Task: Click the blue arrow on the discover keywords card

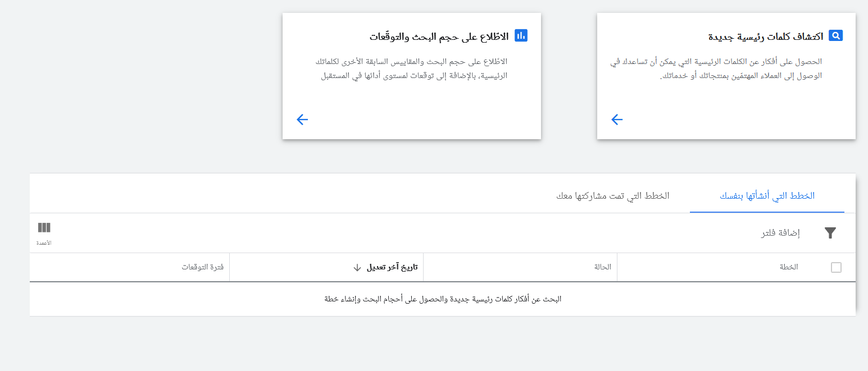Action: point(617,120)
